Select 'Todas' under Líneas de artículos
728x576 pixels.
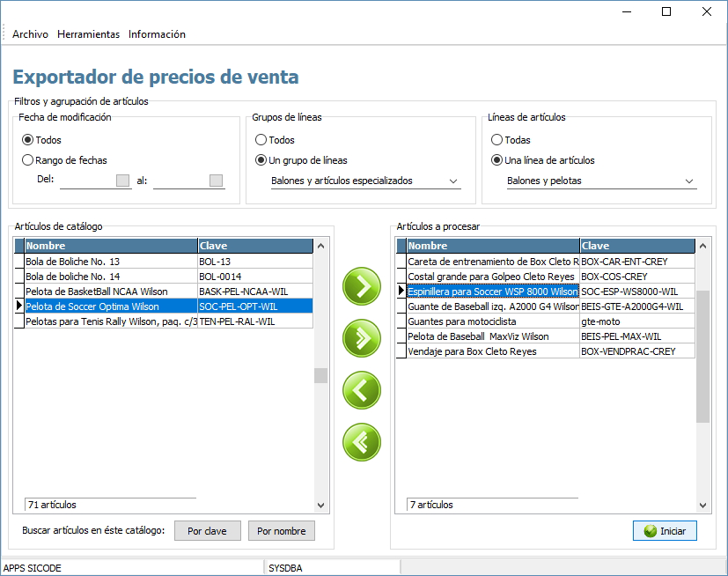tap(497, 140)
